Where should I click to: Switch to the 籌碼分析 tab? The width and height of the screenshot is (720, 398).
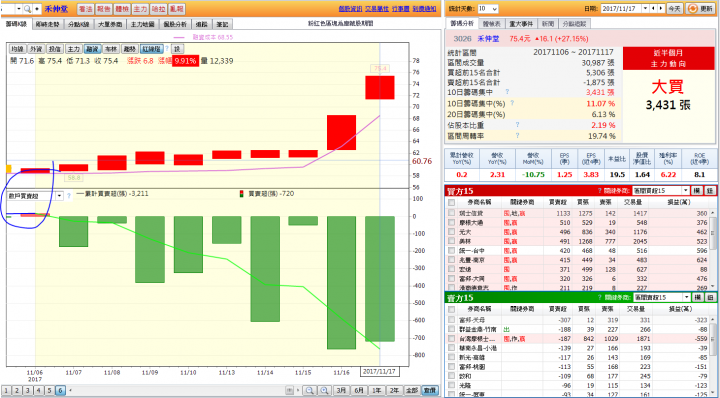(461, 24)
